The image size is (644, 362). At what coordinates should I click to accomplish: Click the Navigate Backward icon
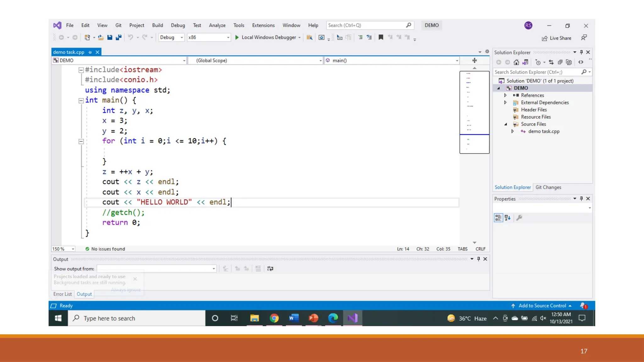pos(61,37)
